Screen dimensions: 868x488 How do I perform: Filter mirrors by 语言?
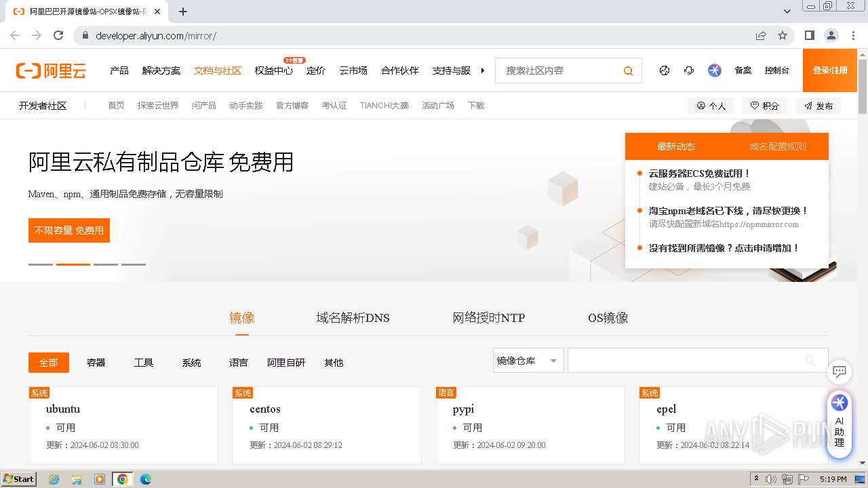[x=239, y=363]
